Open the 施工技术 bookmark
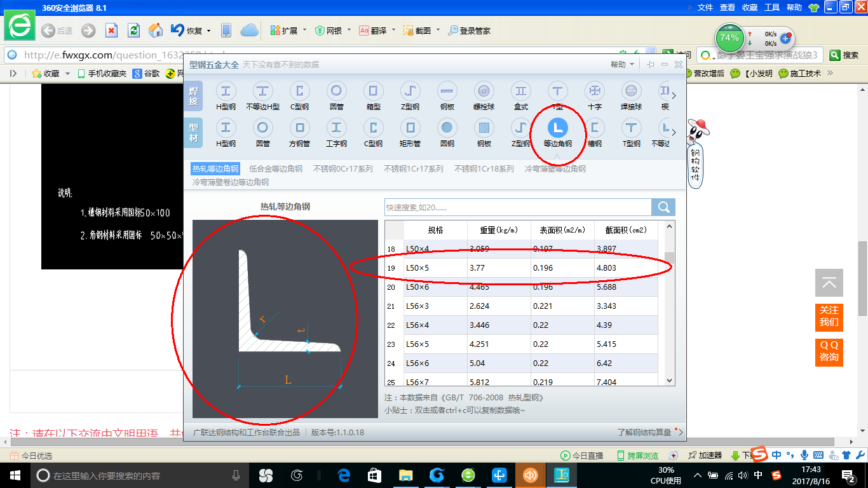The image size is (868, 488). [800, 74]
